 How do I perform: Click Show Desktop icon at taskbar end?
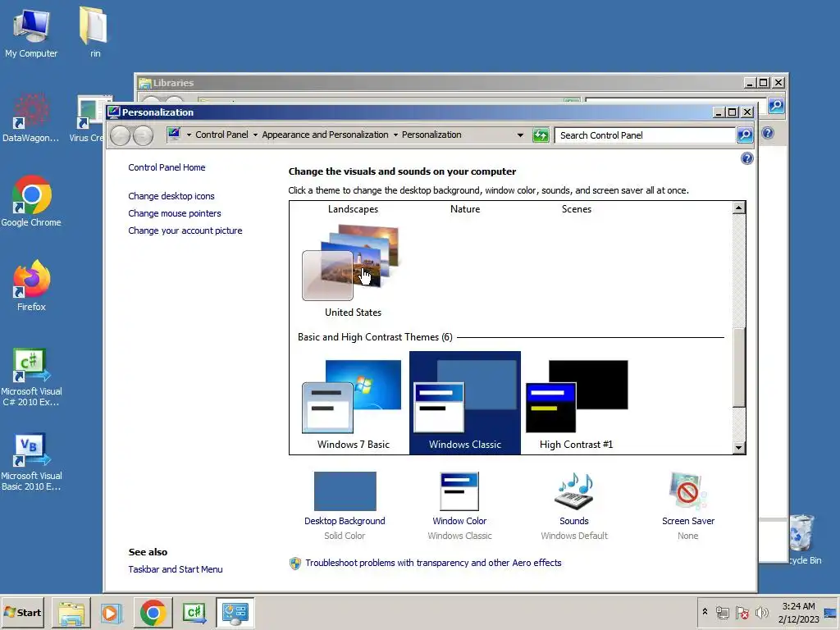(x=832, y=612)
